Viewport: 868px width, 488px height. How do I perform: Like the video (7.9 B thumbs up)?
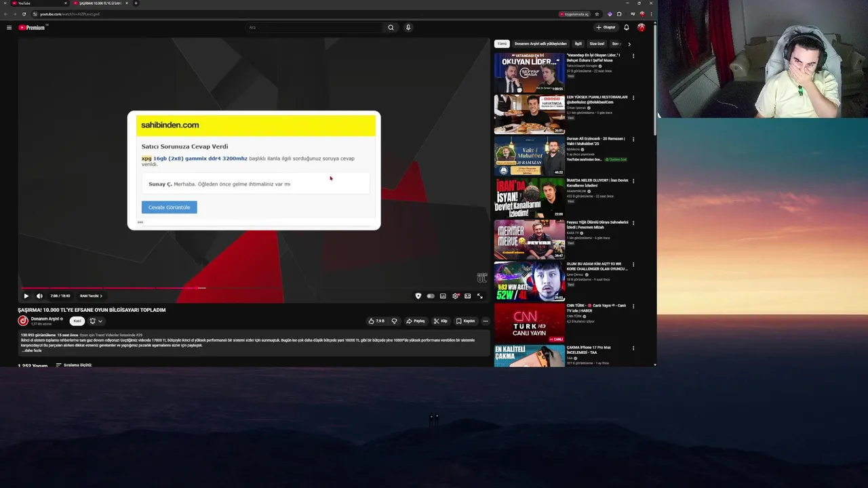click(x=376, y=321)
